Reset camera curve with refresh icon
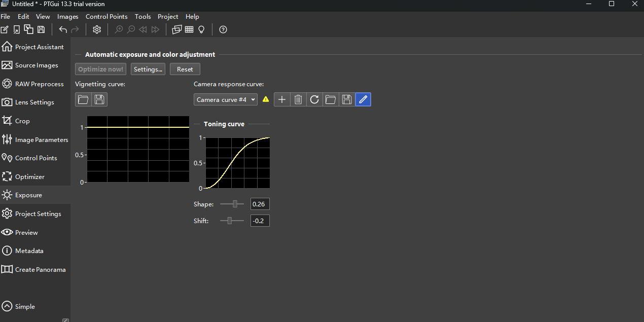The image size is (644, 322). [x=314, y=99]
